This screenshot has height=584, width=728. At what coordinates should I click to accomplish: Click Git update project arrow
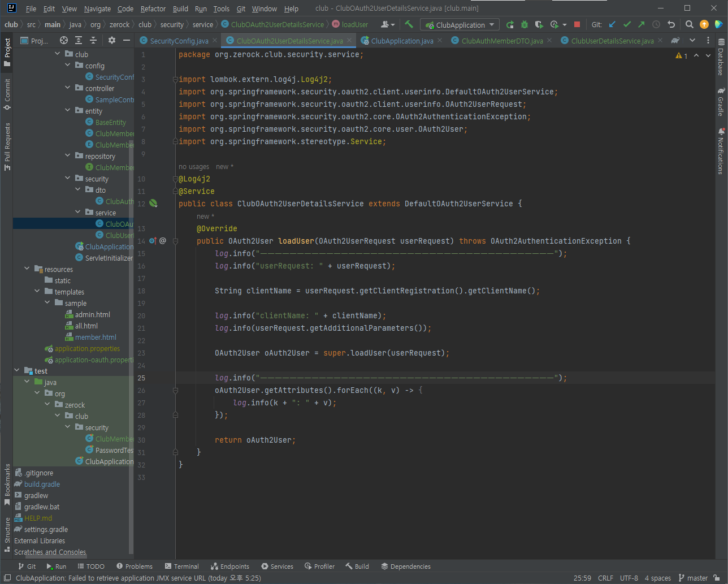click(612, 24)
